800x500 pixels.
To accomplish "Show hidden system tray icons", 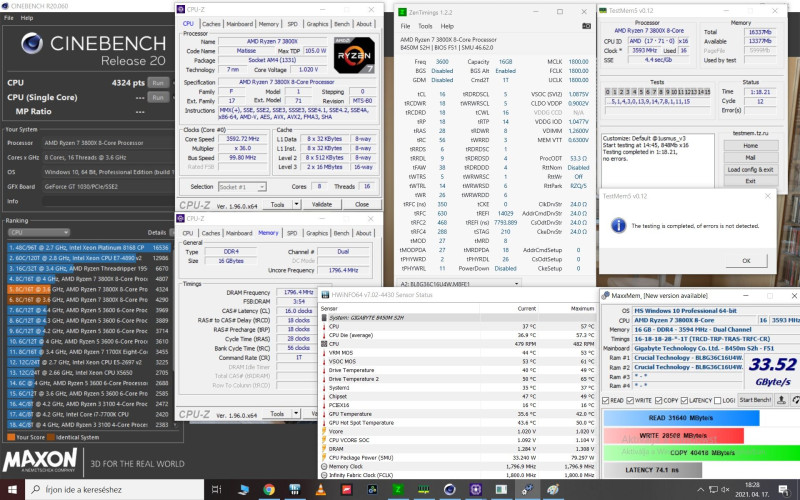I will pos(701,490).
